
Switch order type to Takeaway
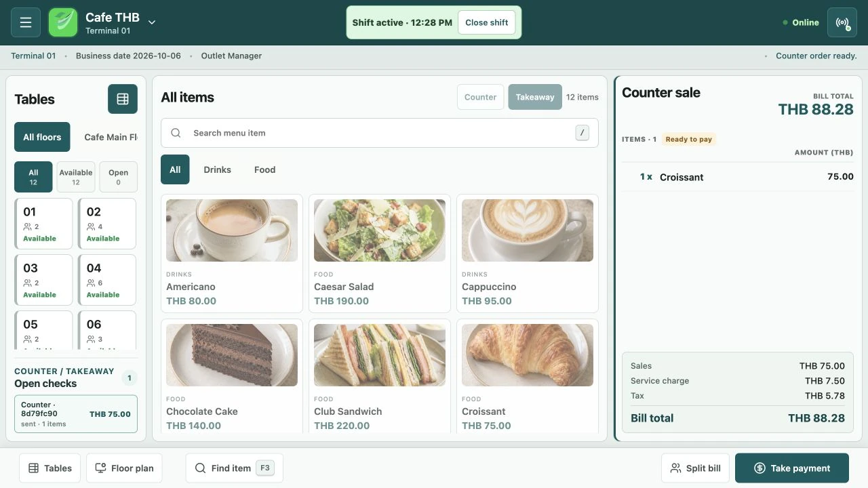(x=535, y=97)
